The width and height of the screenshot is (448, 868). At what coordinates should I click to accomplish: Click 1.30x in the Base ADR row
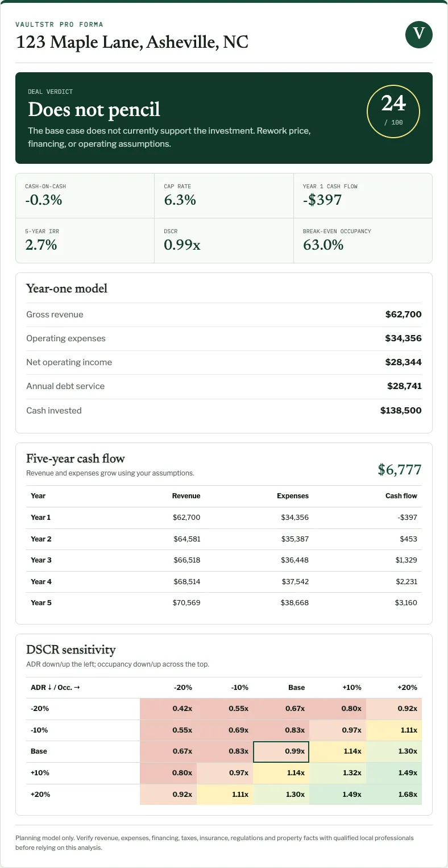[393, 751]
